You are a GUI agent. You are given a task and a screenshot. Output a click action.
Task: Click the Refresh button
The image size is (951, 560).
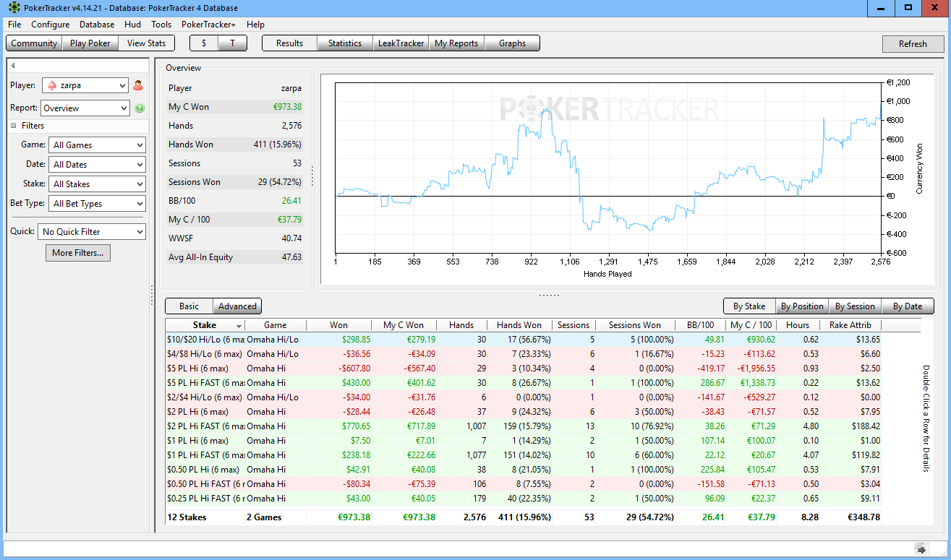point(913,44)
